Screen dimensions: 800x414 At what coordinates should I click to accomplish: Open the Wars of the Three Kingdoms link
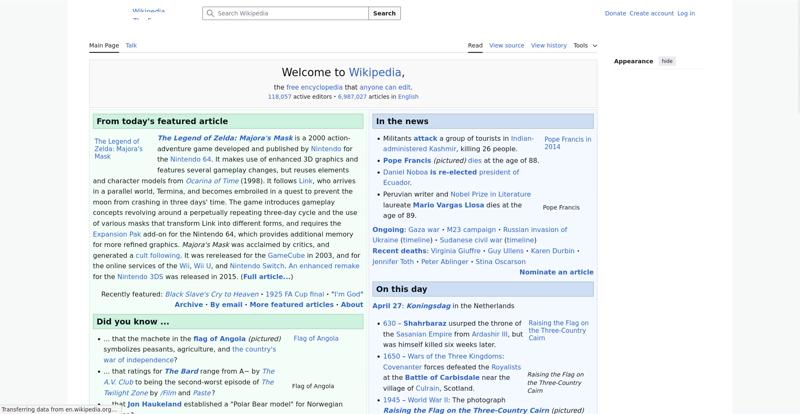(455, 356)
